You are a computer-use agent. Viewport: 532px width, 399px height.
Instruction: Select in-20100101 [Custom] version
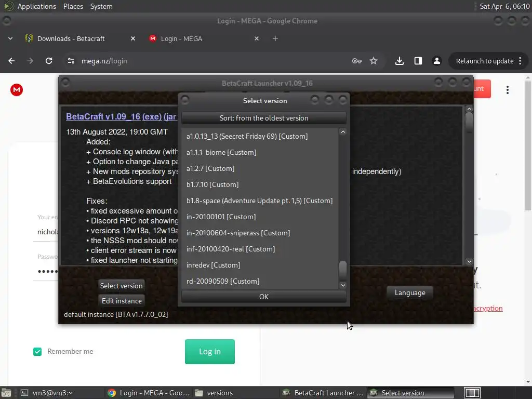point(260,217)
